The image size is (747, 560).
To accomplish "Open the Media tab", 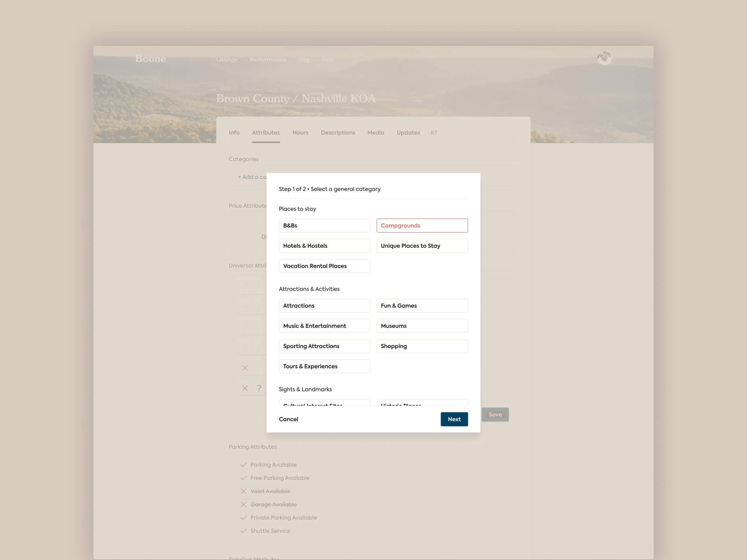I will pos(376,133).
